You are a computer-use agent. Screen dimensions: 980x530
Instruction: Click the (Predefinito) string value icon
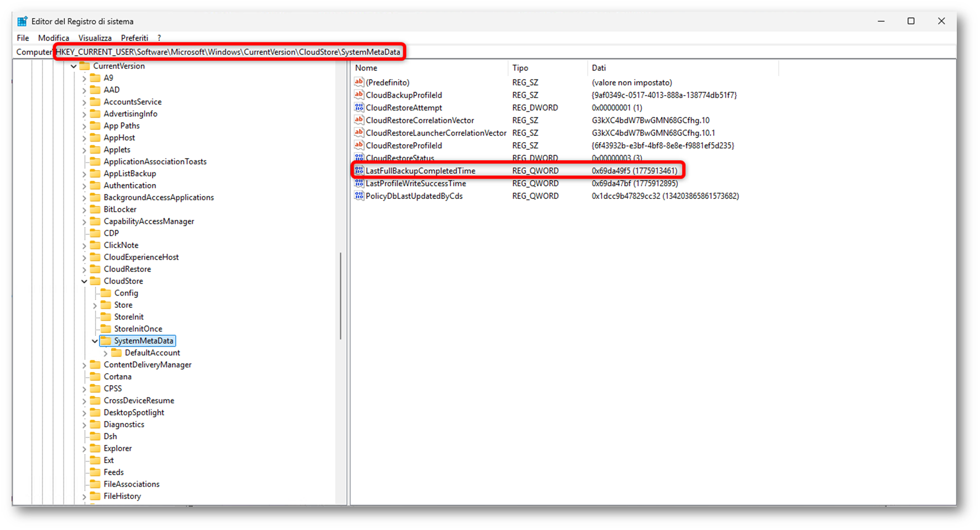click(x=359, y=82)
